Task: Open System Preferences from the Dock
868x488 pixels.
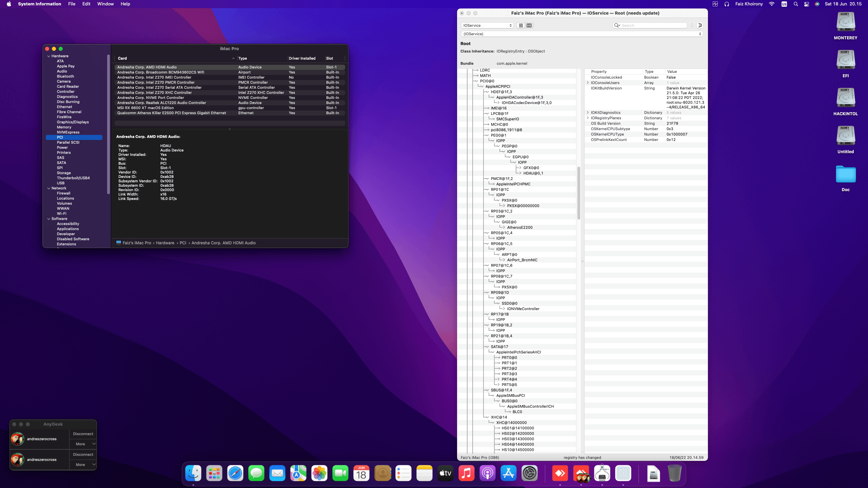Action: (530, 473)
